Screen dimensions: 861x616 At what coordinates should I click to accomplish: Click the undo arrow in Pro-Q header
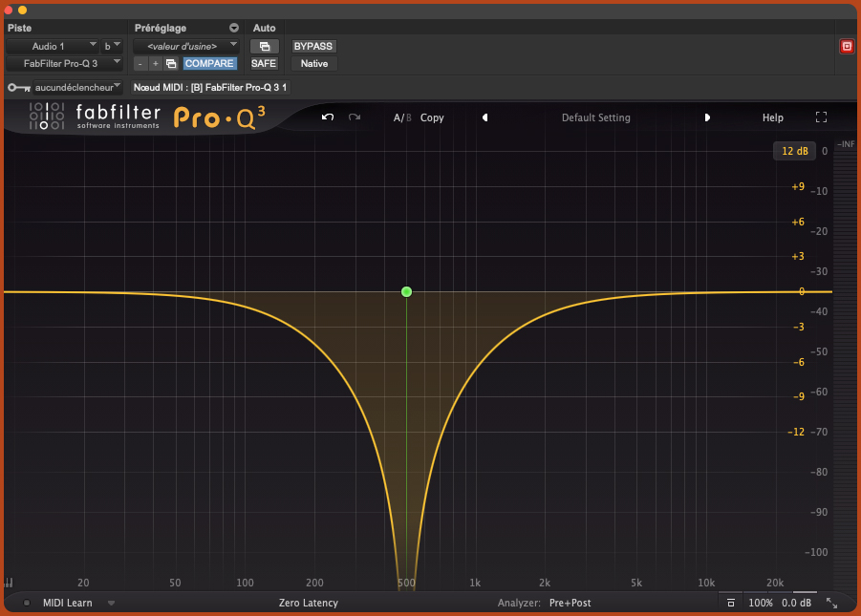click(328, 117)
